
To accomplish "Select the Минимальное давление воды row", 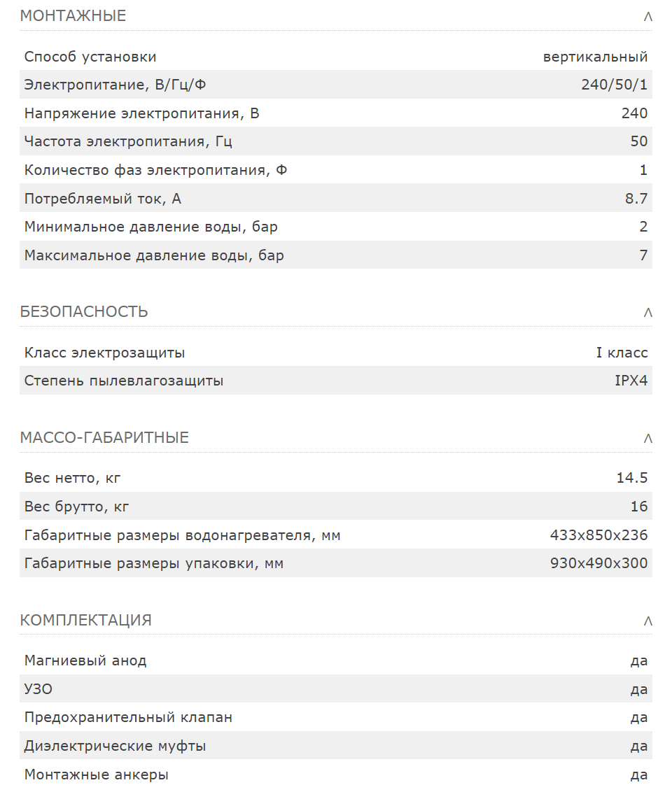I will coord(336,226).
